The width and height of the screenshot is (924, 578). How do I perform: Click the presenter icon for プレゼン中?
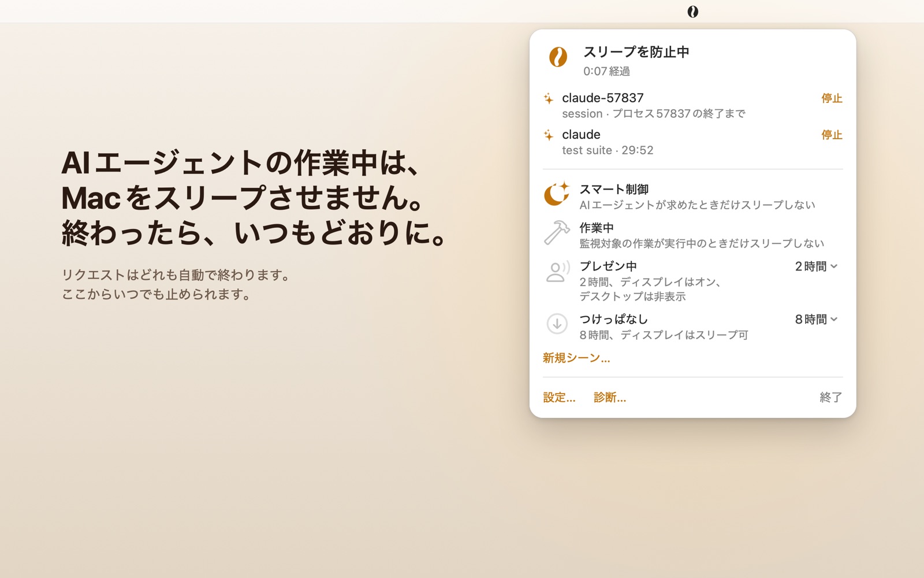coord(557,272)
